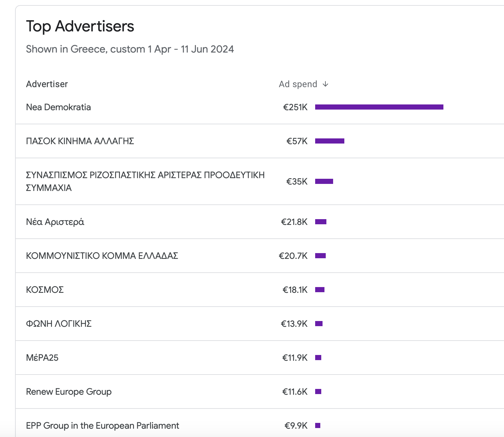Screen dimensions: 504x437
Task: Click the €21.8K ad spend value
Action: [x=294, y=222]
